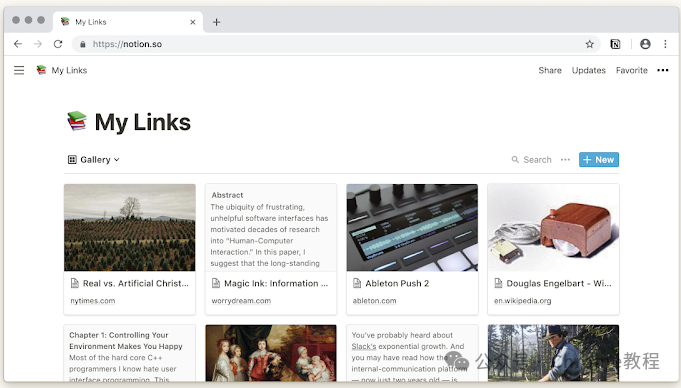The height and width of the screenshot is (388, 681).
Task: Open the database options three-dot menu
Action: 565,160
